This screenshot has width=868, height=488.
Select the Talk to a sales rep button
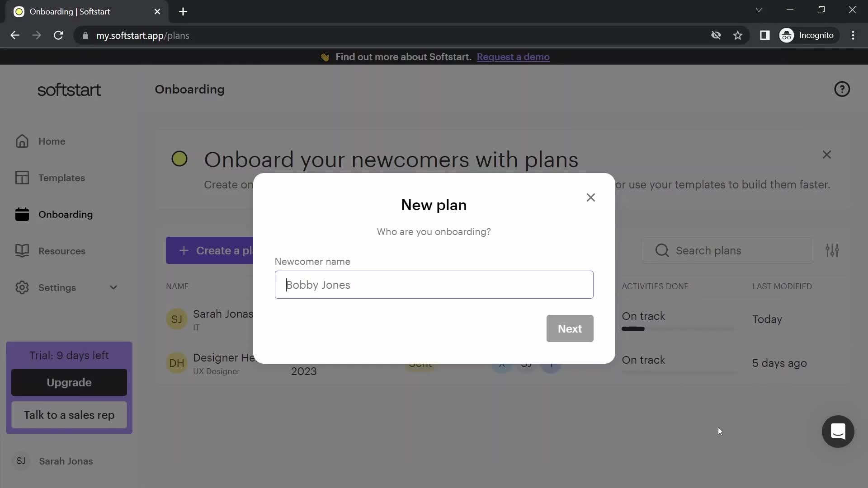coord(69,415)
